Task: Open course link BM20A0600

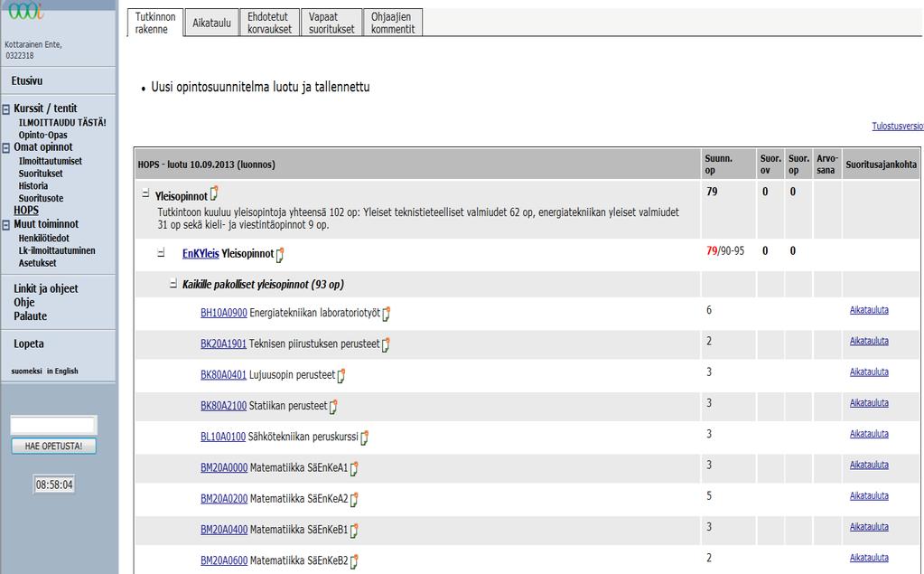Action: [224, 560]
